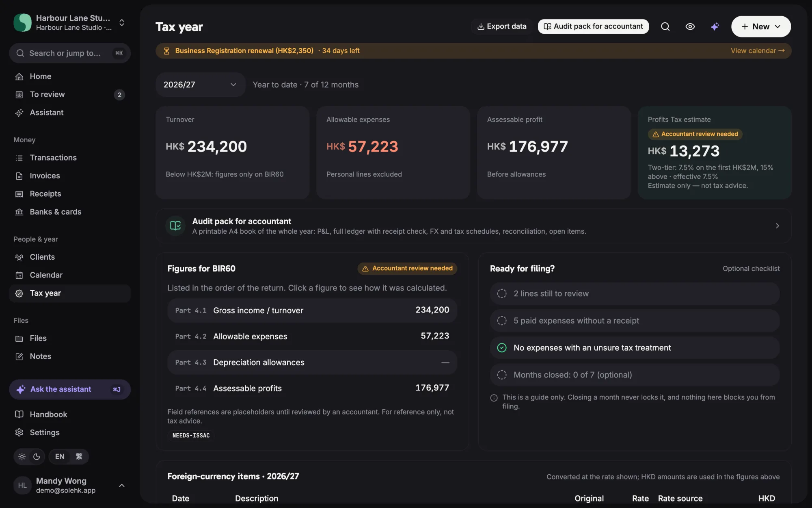Click the Tax year badge icon

[x=19, y=293]
